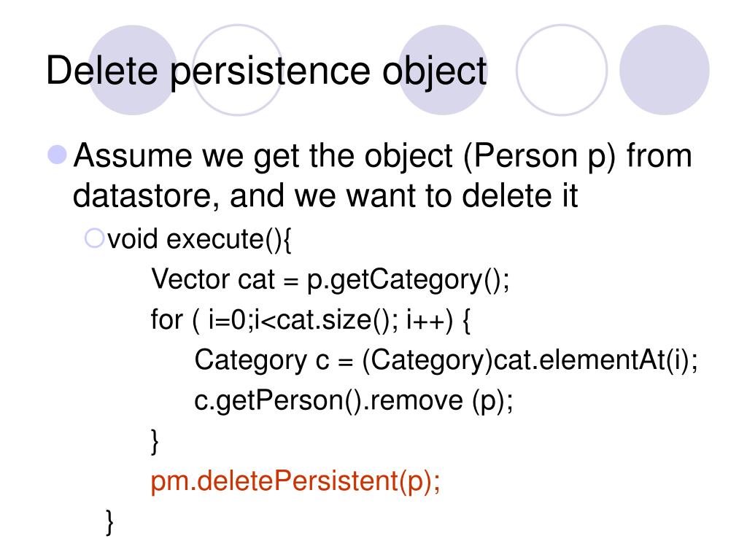Image resolution: width=747 pixels, height=560 pixels.
Task: Click the words 'delete it' in the paragraph
Action: (x=519, y=195)
